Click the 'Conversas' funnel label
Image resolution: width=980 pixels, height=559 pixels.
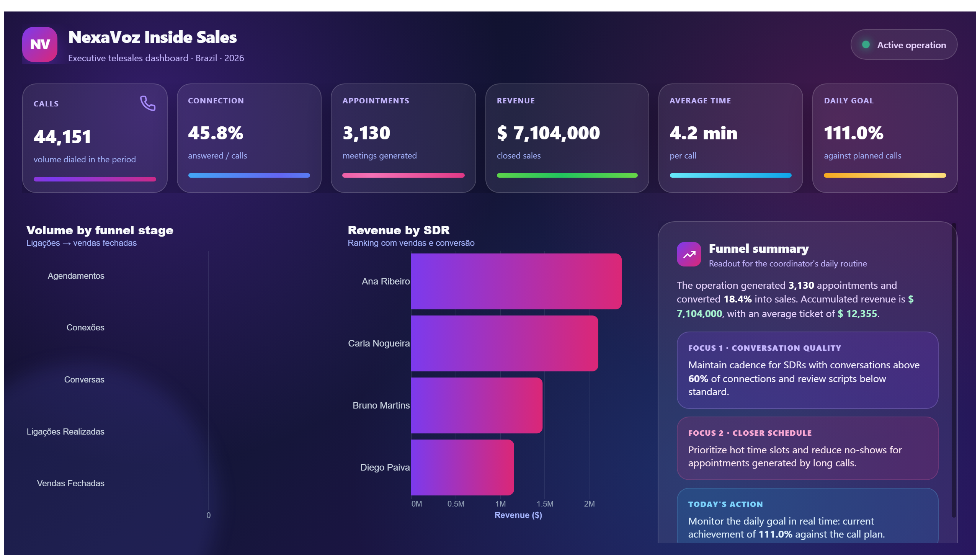pos(84,379)
